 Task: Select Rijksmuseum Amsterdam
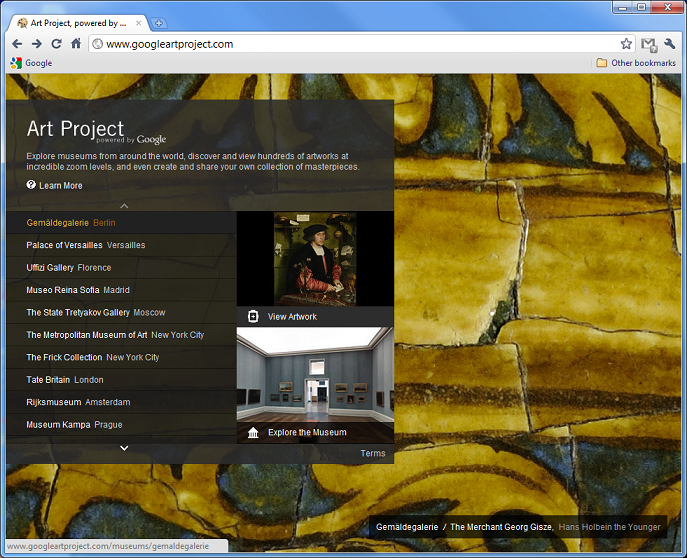pyautogui.click(x=121, y=402)
